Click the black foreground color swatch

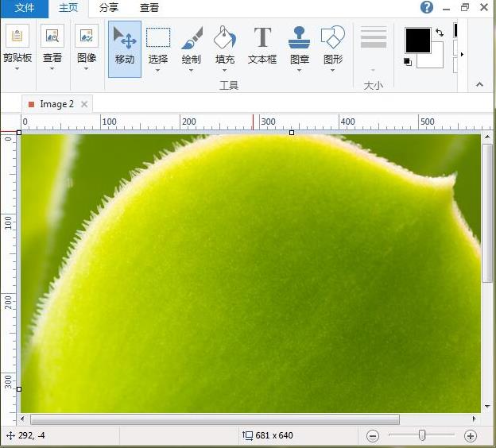(x=418, y=41)
